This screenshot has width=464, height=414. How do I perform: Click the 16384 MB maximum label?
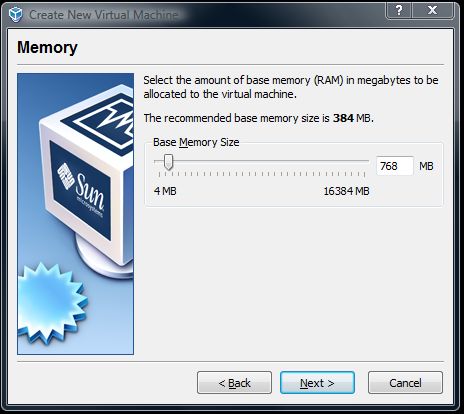pos(347,191)
